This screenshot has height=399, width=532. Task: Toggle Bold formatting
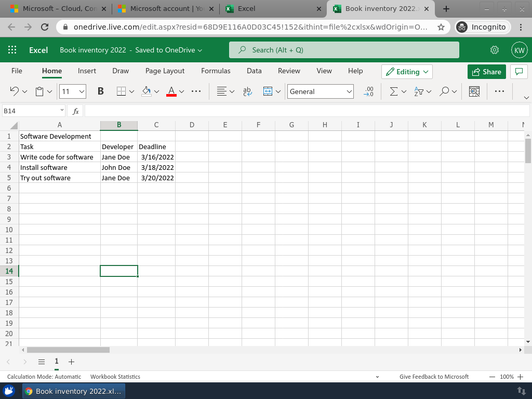[100, 91]
